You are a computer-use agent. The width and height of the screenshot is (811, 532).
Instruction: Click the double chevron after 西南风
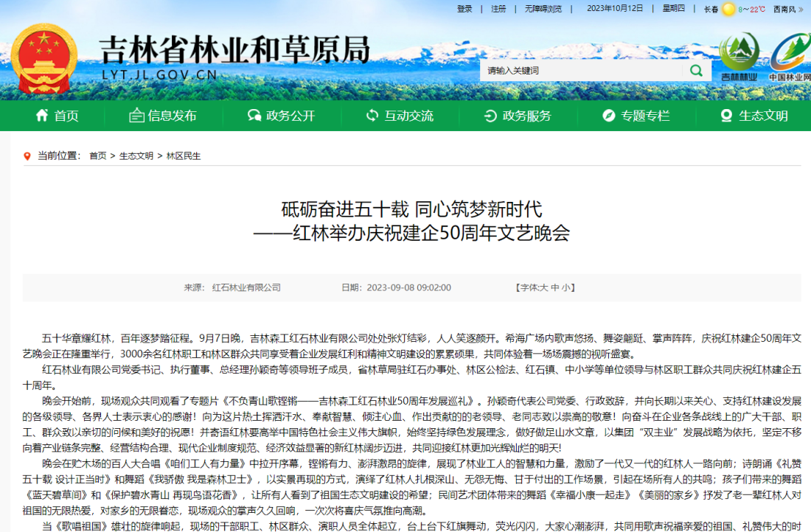[x=801, y=10]
